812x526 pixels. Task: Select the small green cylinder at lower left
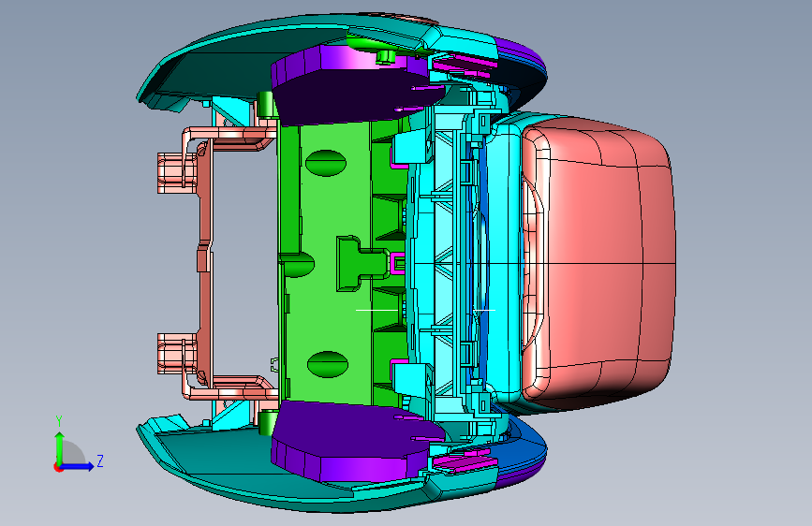pos(268,422)
